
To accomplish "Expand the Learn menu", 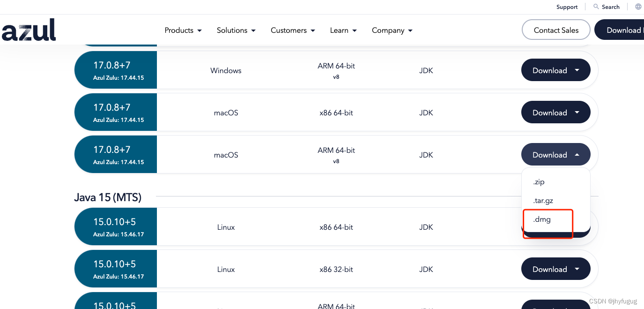I will 343,30.
